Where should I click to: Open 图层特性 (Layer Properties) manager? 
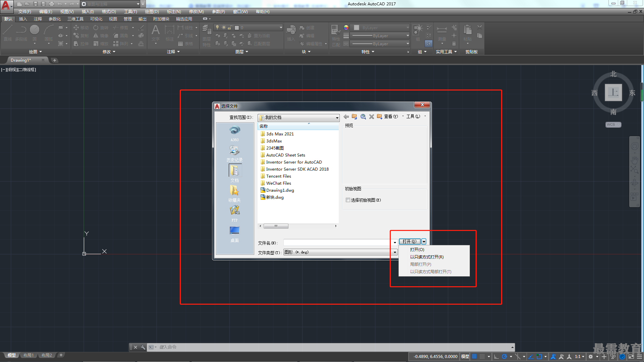tap(207, 36)
